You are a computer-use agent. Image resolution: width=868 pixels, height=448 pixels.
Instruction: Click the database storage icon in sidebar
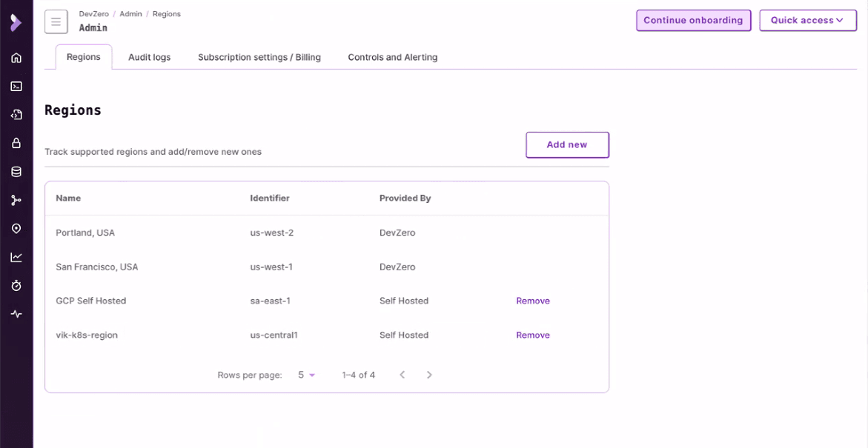(x=16, y=170)
